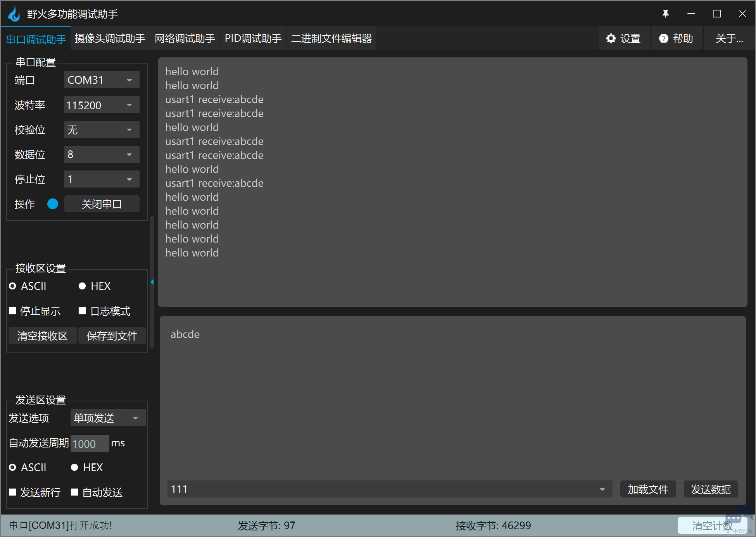Click the 波特率 label
The image size is (756, 537).
click(30, 105)
